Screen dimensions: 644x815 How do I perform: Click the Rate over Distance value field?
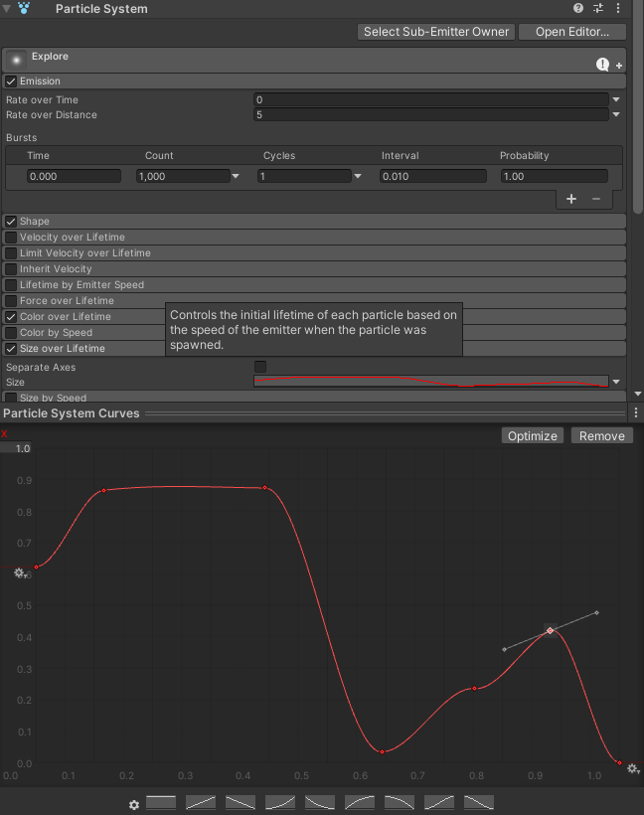point(431,114)
